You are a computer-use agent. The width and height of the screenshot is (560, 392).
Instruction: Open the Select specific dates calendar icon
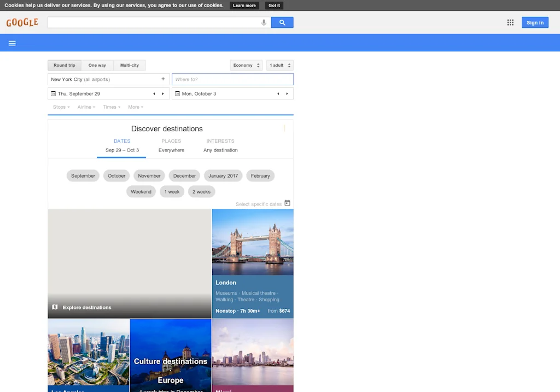(287, 203)
